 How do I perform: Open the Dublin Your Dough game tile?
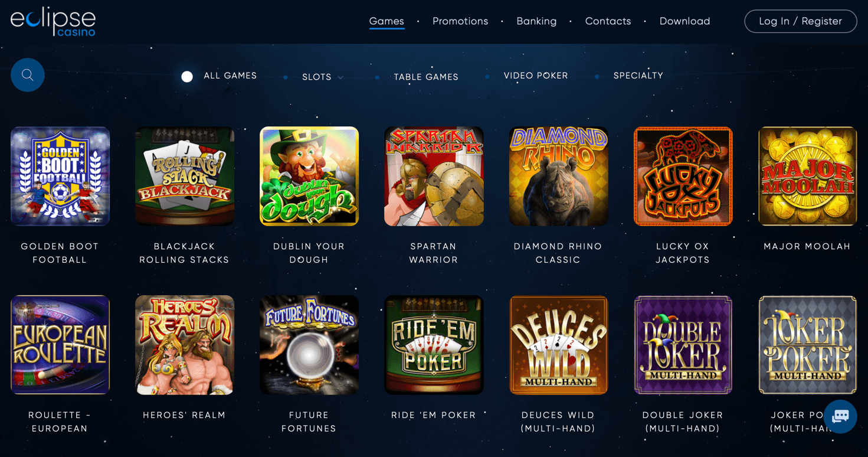click(x=309, y=176)
